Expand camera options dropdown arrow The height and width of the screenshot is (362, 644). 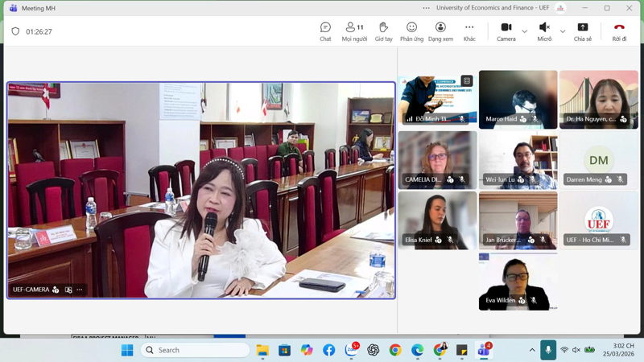(525, 31)
